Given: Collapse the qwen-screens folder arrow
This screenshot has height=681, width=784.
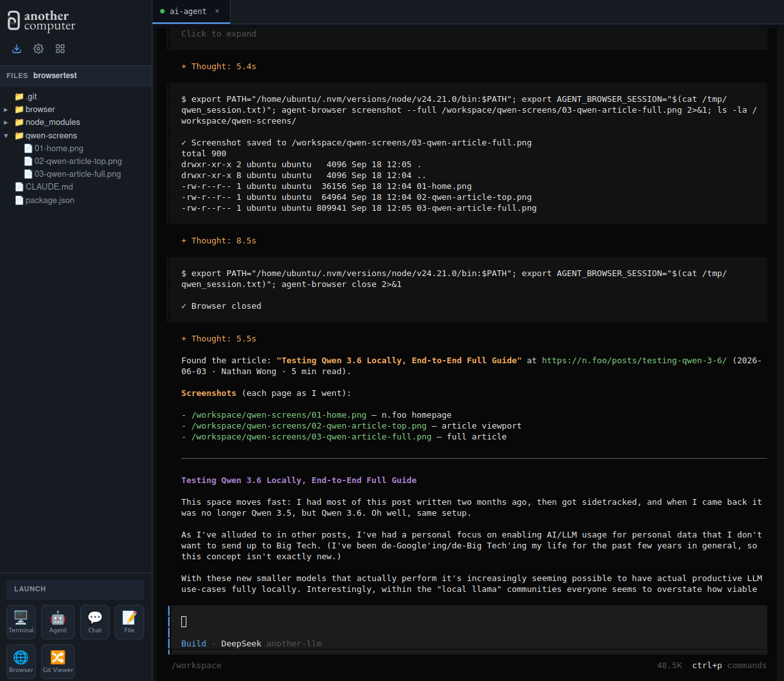Looking at the screenshot, I should pos(6,136).
